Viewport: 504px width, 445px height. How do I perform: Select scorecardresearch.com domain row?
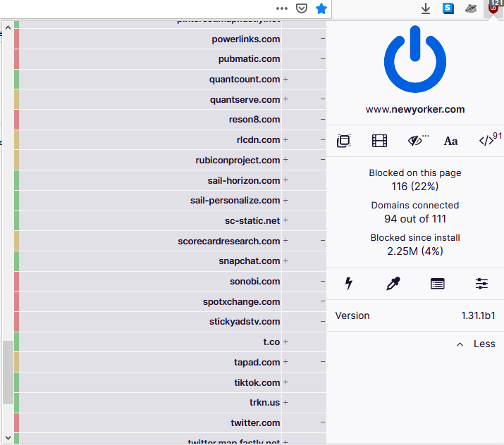(170, 241)
